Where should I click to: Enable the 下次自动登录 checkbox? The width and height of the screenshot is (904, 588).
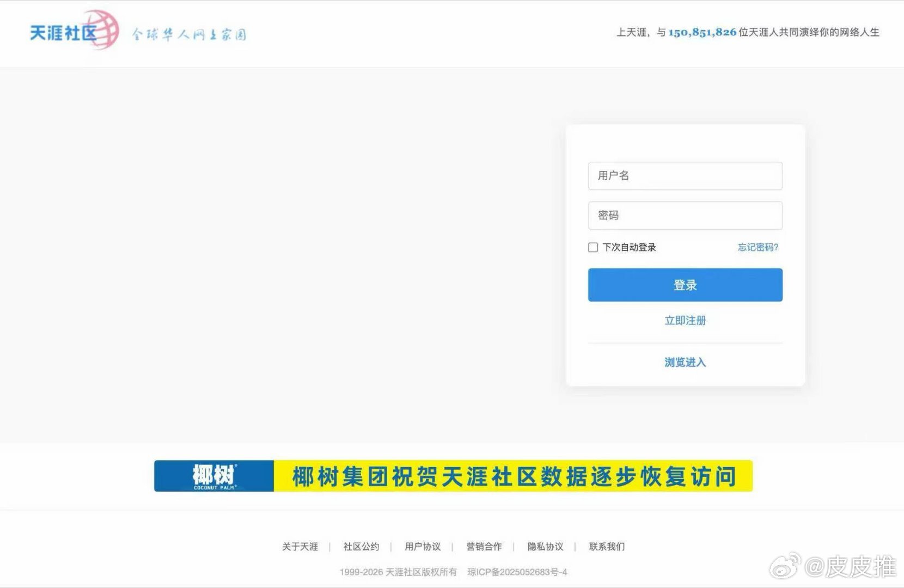(x=593, y=247)
